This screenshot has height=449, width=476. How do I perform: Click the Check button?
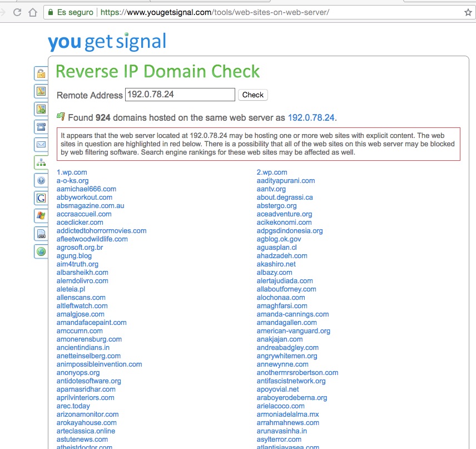252,95
